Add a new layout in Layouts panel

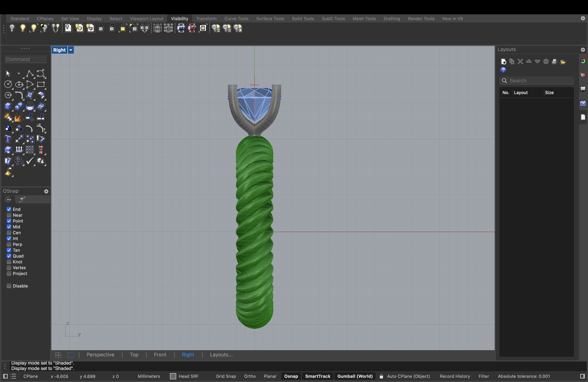[503, 61]
